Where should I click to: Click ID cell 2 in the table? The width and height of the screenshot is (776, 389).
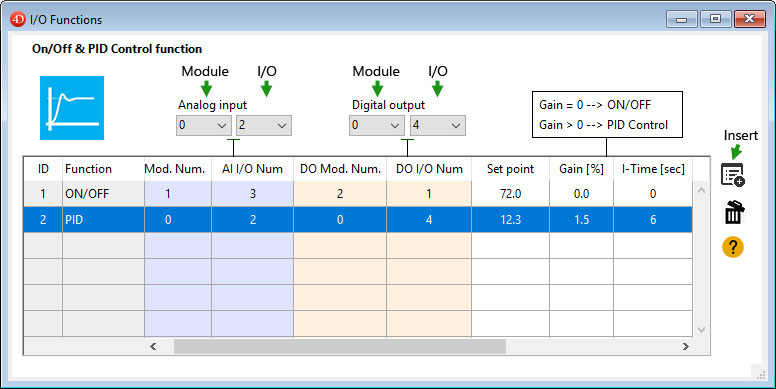(43, 220)
